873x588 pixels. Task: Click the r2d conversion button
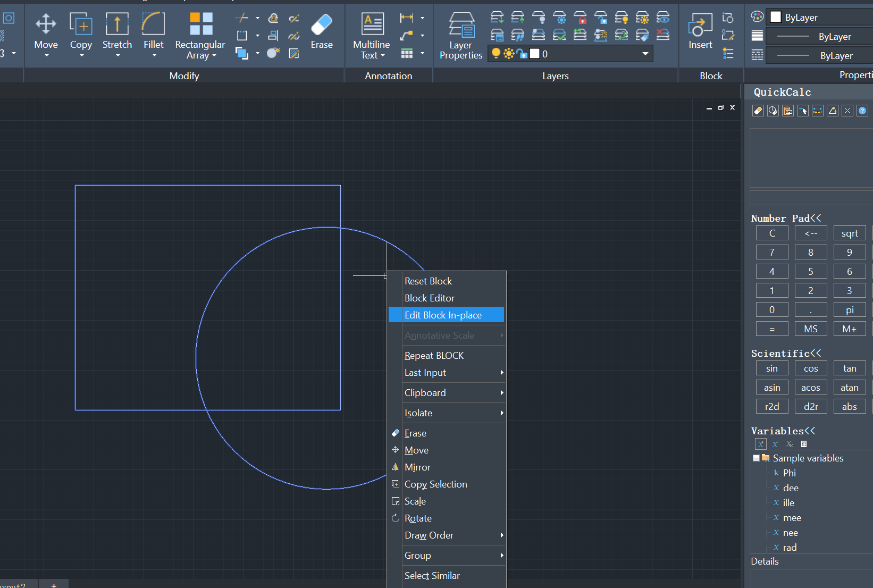(772, 406)
